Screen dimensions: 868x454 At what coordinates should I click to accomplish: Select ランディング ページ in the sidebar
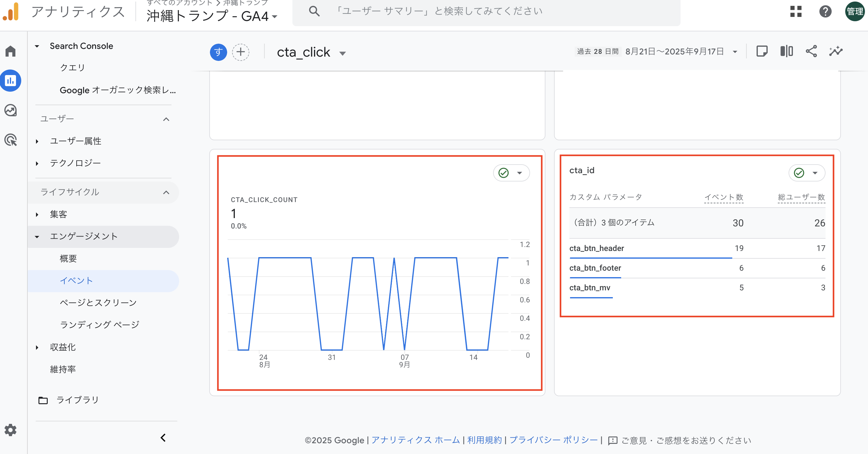(x=99, y=325)
